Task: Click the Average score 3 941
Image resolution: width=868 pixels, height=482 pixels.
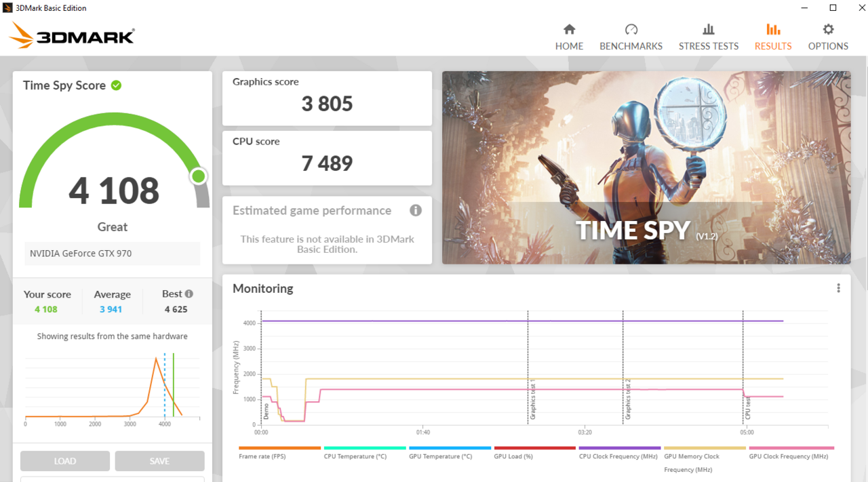Action: pyautogui.click(x=112, y=309)
